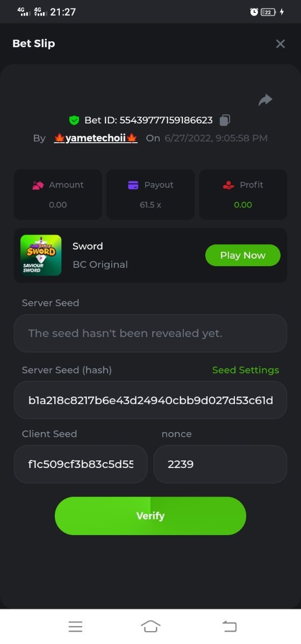Image resolution: width=301 pixels, height=644 pixels.
Task: Tap the Sword game title text
Action: tap(88, 246)
